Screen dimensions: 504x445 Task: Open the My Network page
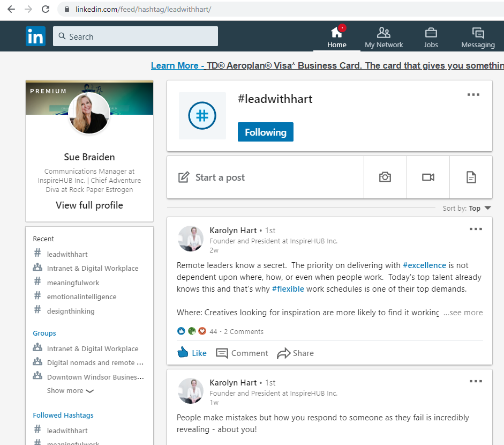383,36
